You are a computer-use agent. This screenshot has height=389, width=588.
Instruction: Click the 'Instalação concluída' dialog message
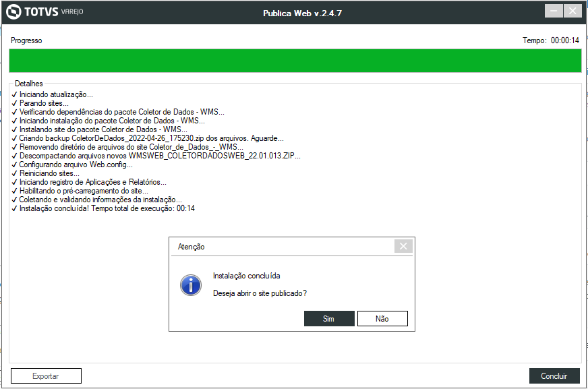(x=246, y=276)
